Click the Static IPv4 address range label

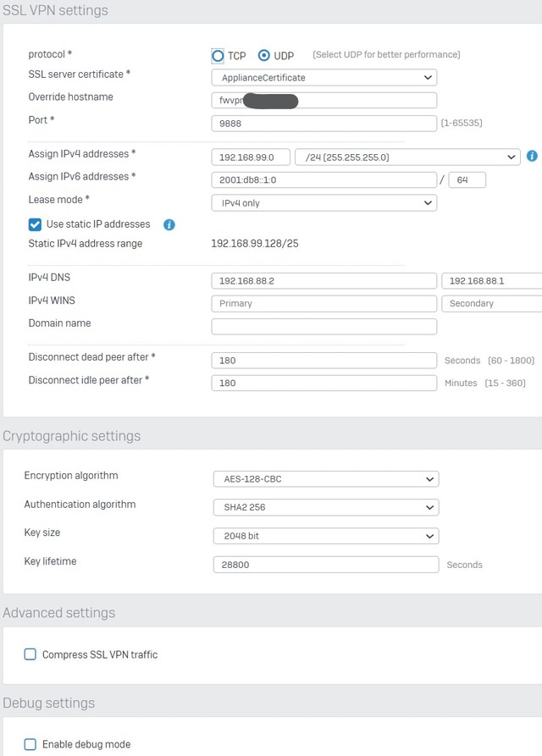click(x=86, y=244)
